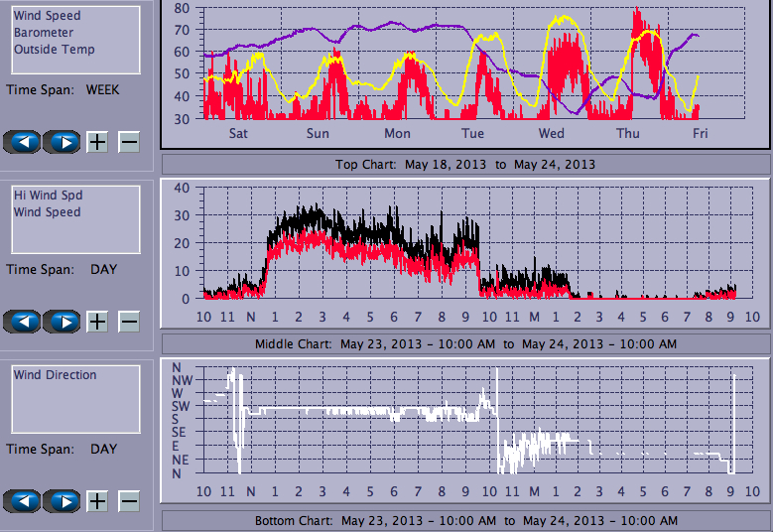This screenshot has width=773, height=532.
Task: Select Wind Direction in the bottom chart list
Action: pyautogui.click(x=56, y=375)
